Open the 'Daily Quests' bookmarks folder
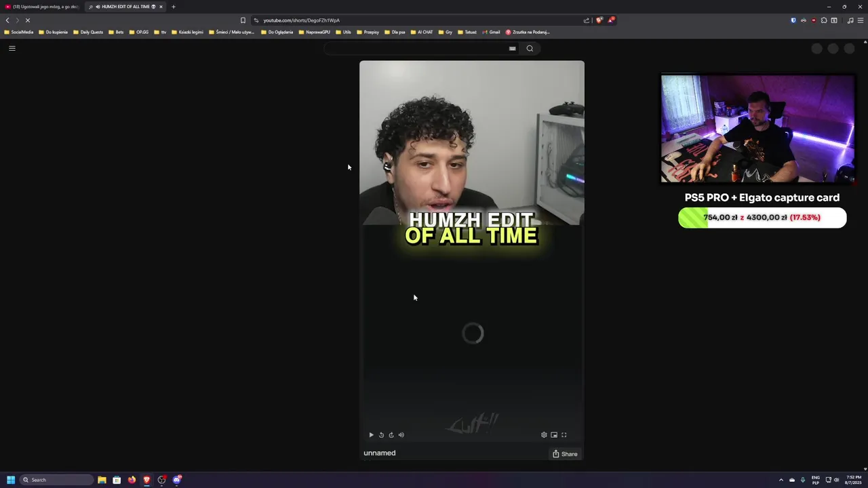Image resolution: width=868 pixels, height=488 pixels. [x=88, y=32]
